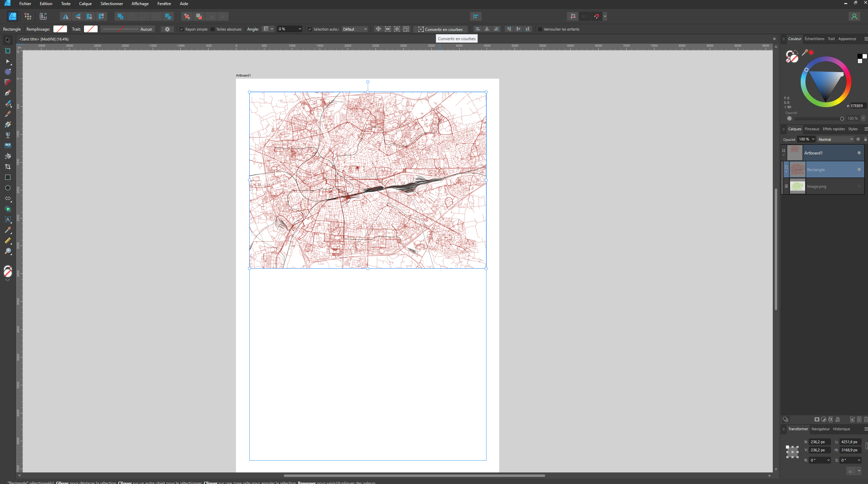Click the Delete Layer trash icon
868x484 pixels.
point(865,419)
